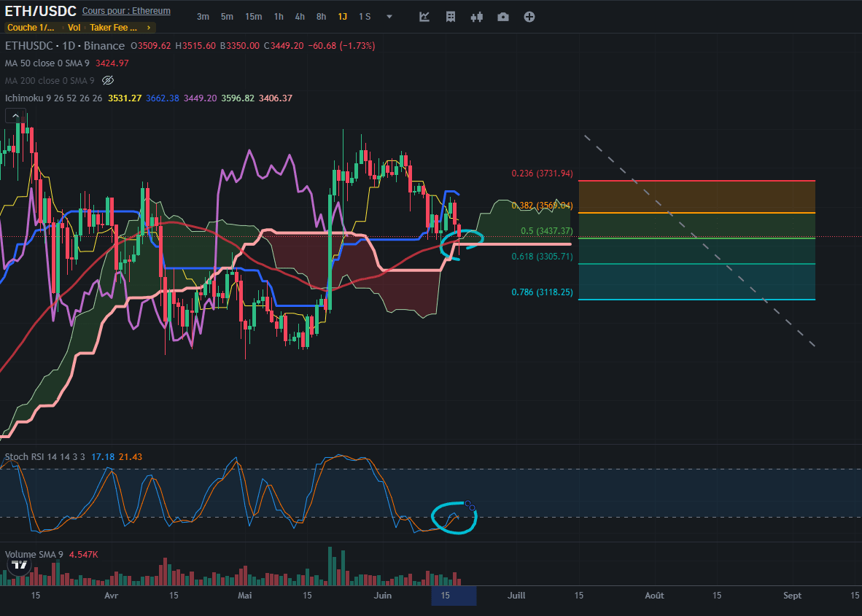Collapse the indicator legend with chevron

pos(15,115)
